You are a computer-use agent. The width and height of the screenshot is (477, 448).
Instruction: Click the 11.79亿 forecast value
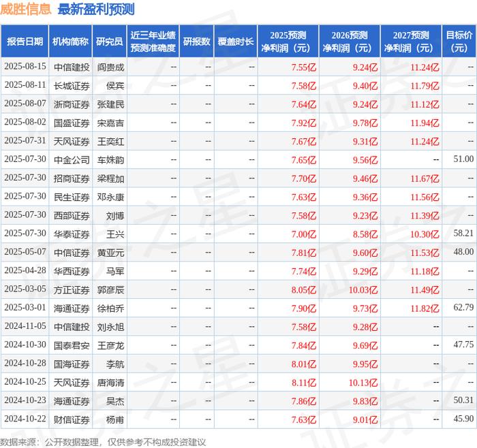[x=425, y=86]
